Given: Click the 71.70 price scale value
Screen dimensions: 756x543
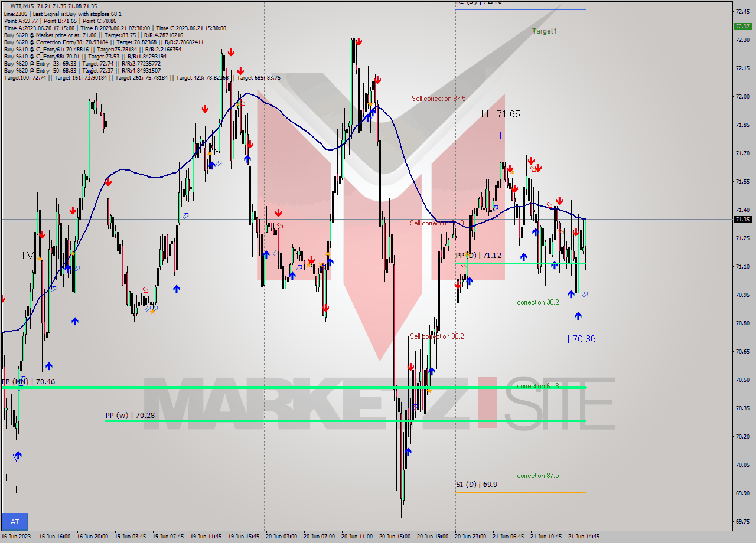Looking at the screenshot, I should [x=742, y=153].
